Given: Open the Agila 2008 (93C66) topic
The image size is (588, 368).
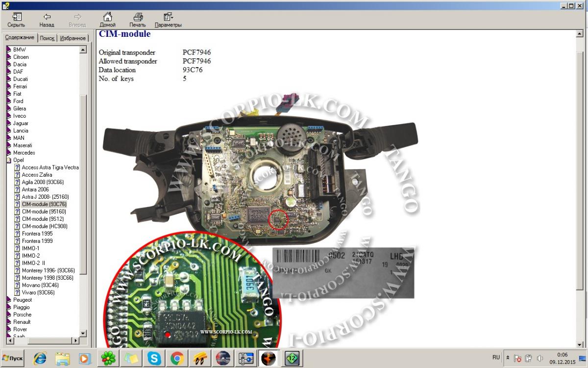Looking at the screenshot, I should point(43,182).
